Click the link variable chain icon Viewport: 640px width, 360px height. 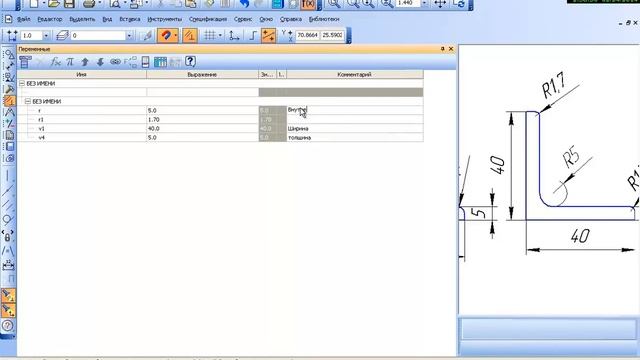(x=116, y=62)
